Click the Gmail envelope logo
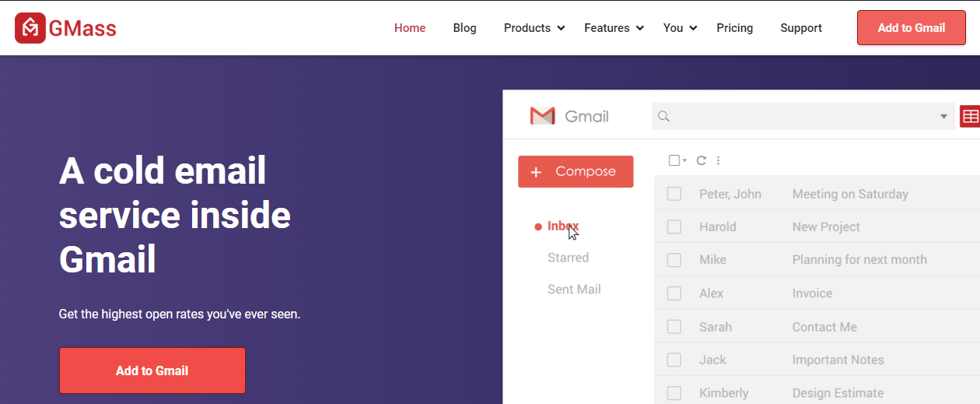 (542, 116)
